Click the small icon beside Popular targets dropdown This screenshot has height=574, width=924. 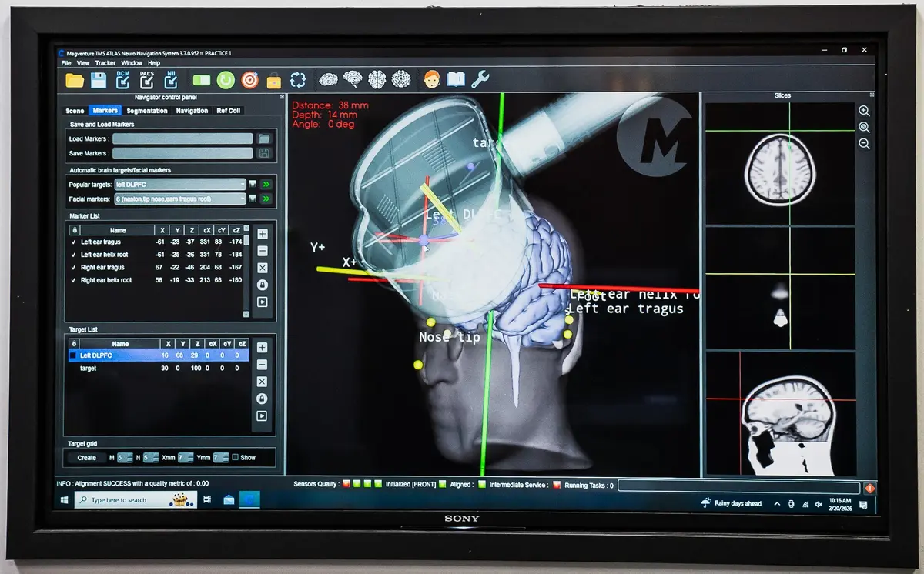click(253, 185)
